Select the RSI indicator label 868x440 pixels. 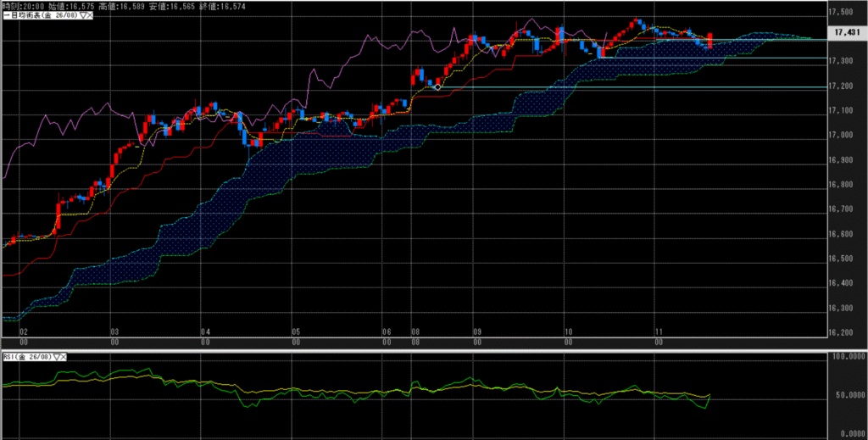pos(10,357)
